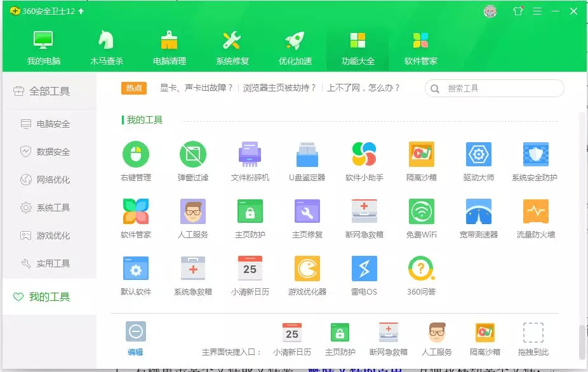
Task: Switch to 软件管家 top tab
Action: (421, 48)
